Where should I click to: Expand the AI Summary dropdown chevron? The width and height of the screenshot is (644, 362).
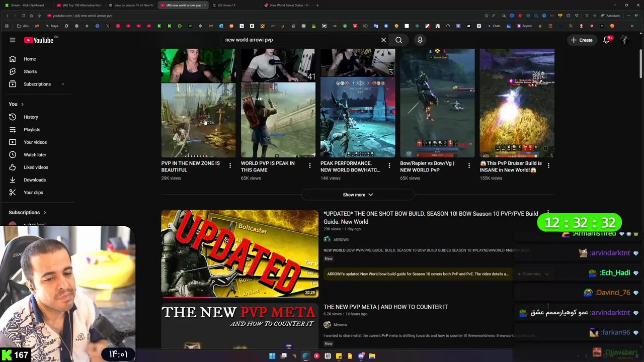pyautogui.click(x=547, y=274)
